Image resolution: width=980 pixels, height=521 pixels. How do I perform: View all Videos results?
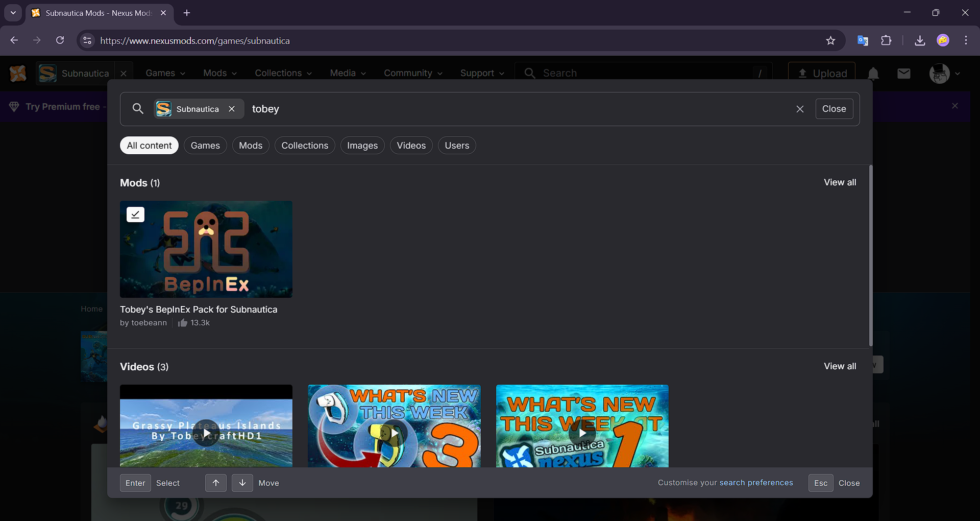840,366
